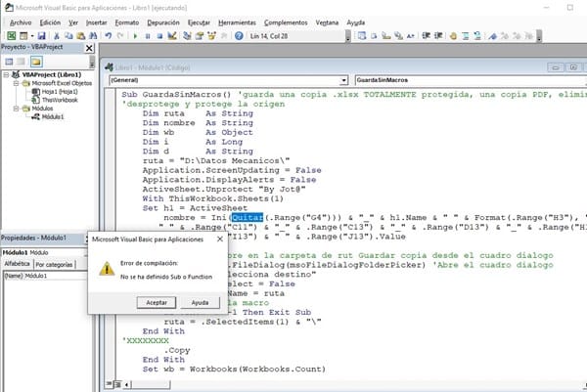
Task: Close the Proyecto - VBAProject panel
Action: (x=89, y=47)
